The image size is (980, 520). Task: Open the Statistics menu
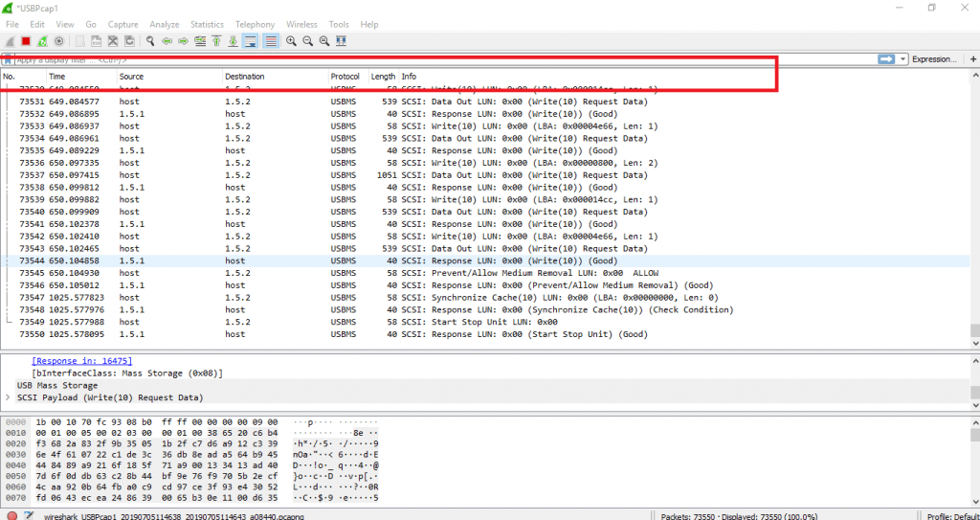pyautogui.click(x=207, y=24)
